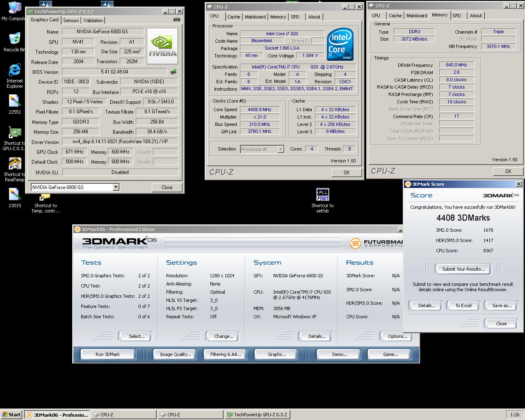The image size is (525, 420).
Task: Click BIOS save chip icon in GPU-Z
Action: [x=173, y=72]
